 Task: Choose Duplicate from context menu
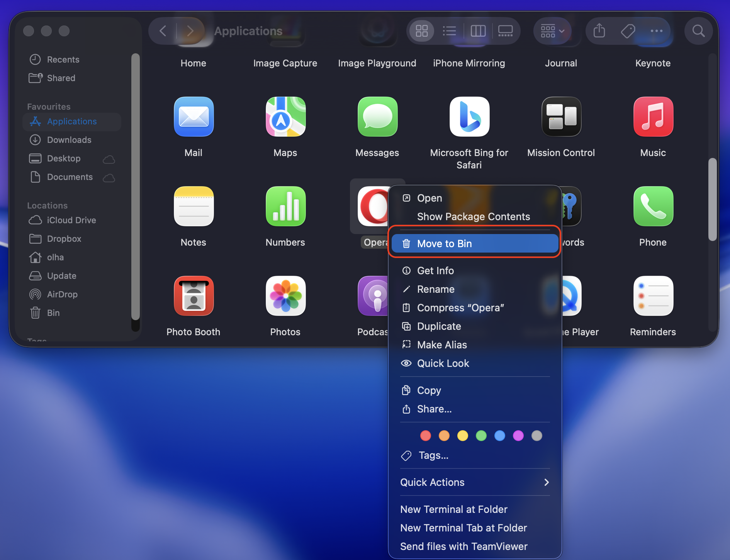pos(475,326)
